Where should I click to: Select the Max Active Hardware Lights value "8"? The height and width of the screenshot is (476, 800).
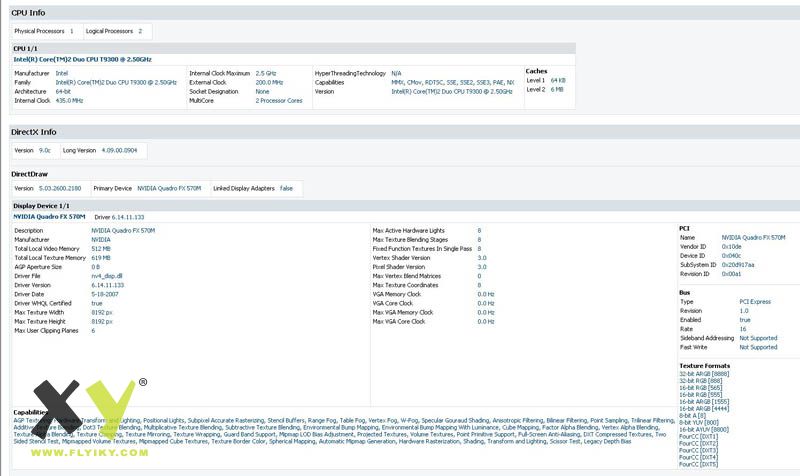point(479,231)
